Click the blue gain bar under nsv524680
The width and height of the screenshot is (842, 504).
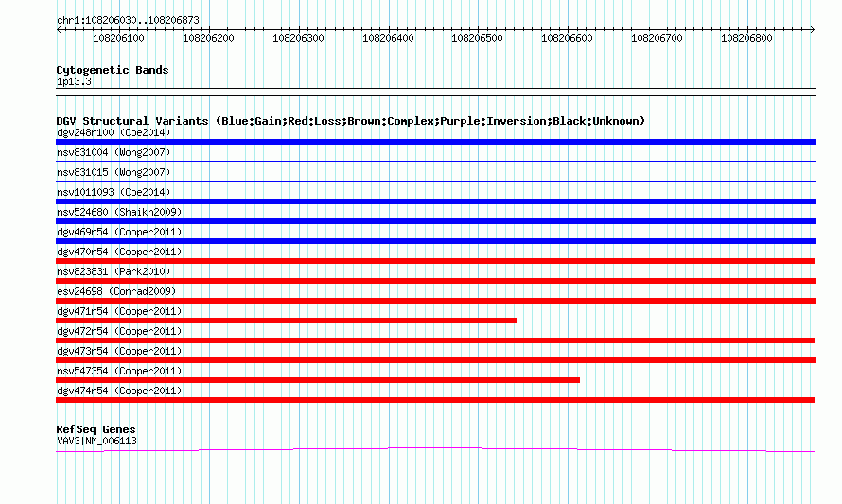click(435, 221)
